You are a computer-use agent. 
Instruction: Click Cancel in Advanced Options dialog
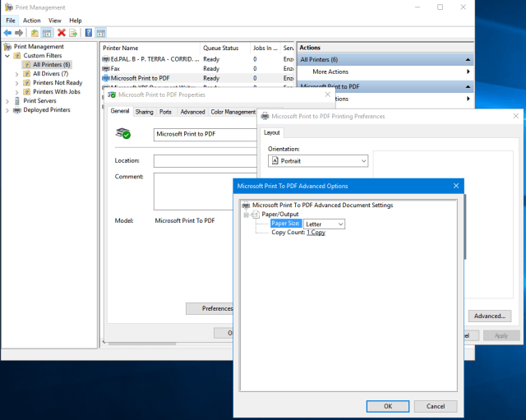(x=436, y=406)
